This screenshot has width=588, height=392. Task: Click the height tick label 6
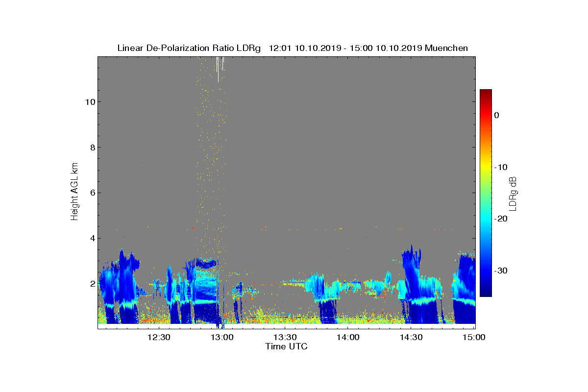click(92, 193)
